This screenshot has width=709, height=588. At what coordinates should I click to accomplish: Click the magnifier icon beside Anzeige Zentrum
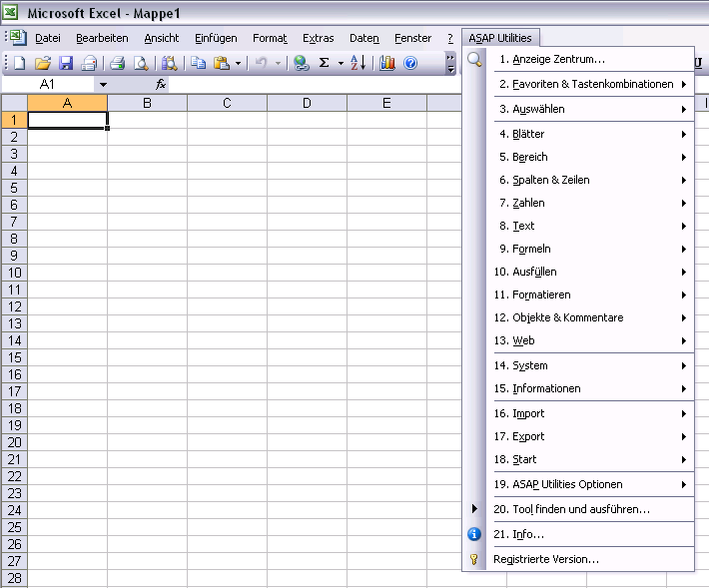(x=474, y=59)
